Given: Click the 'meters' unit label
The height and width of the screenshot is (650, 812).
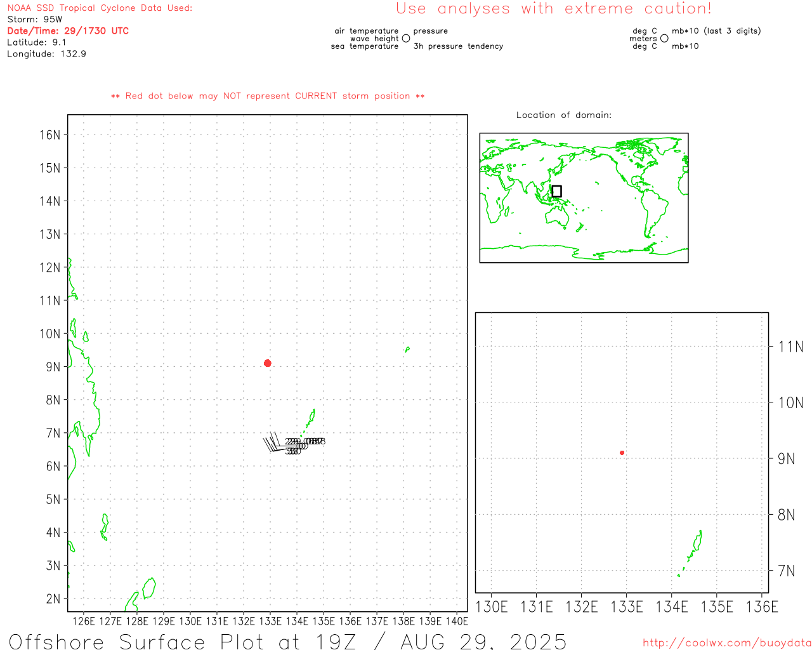Looking at the screenshot, I should (643, 39).
